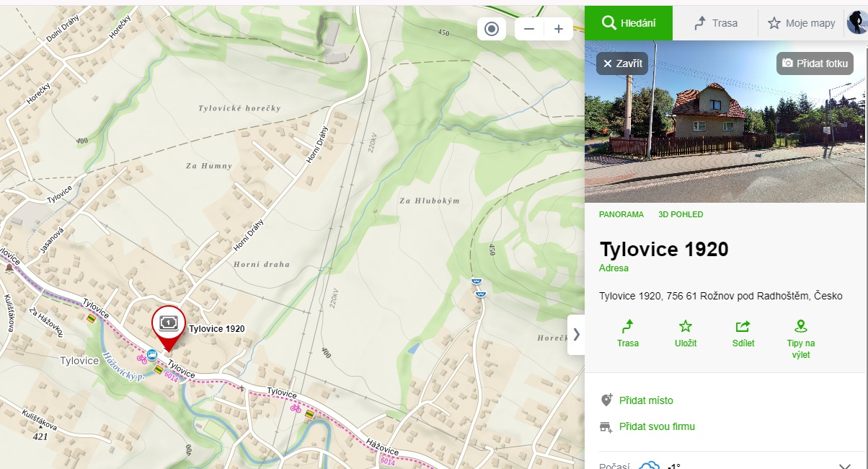The height and width of the screenshot is (469, 868).
Task: Open the Trasa tab in the top bar
Action: (x=715, y=23)
